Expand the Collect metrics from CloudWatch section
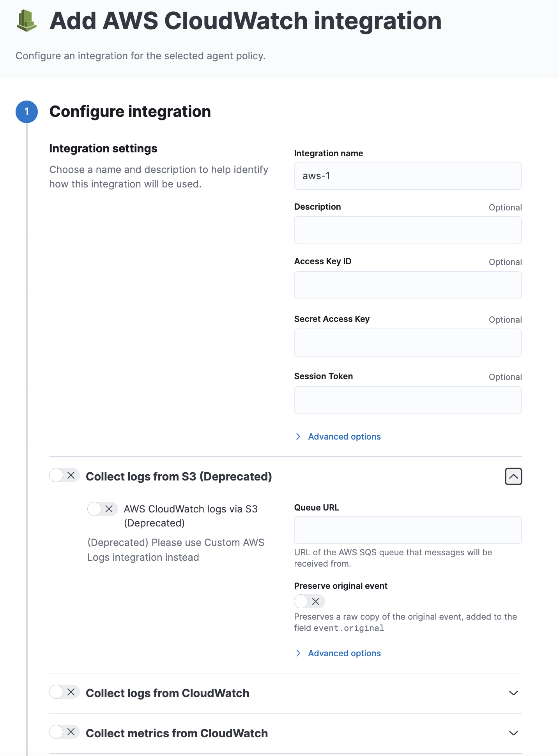This screenshot has height=756, width=559. tap(513, 733)
